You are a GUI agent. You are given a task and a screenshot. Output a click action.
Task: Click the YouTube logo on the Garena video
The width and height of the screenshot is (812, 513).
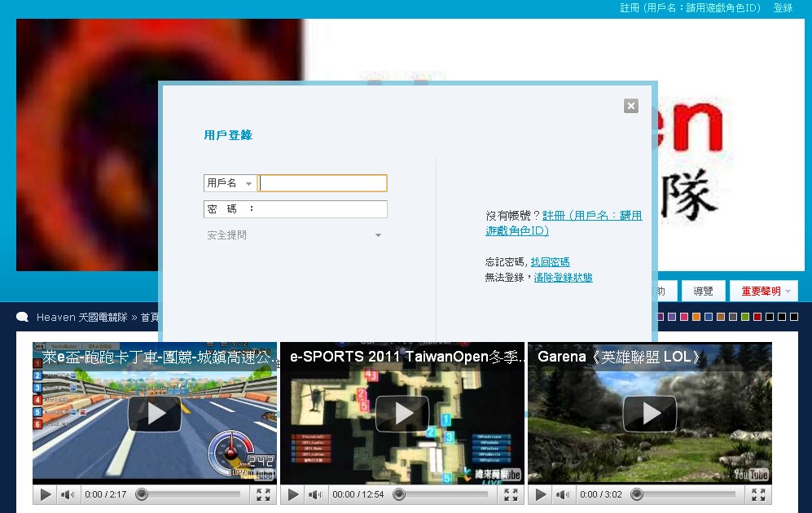pyautogui.click(x=750, y=474)
